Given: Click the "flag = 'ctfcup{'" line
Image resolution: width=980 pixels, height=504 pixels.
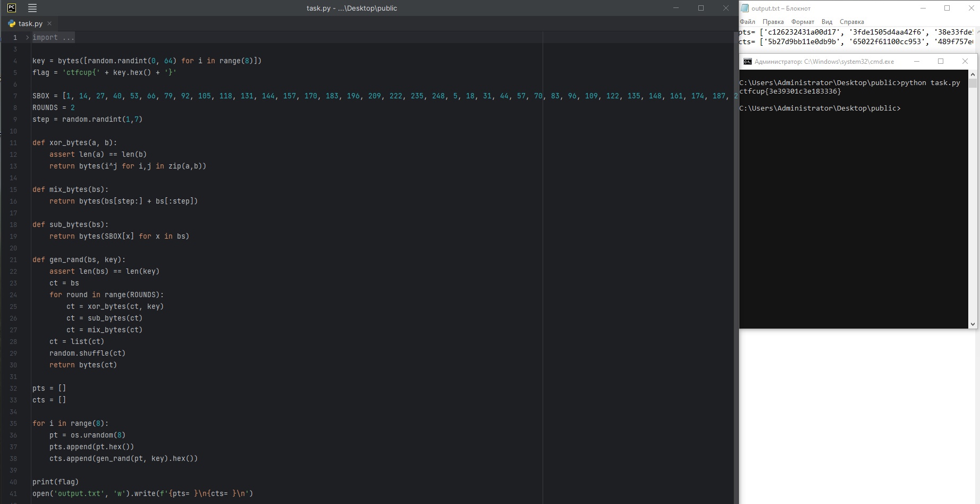Looking at the screenshot, I should tap(104, 72).
